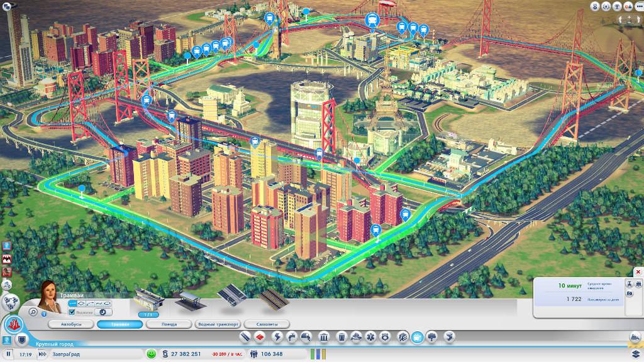Click the hourly income -30 289 value
Viewport: 644px width, 362px height.
pyautogui.click(x=227, y=354)
